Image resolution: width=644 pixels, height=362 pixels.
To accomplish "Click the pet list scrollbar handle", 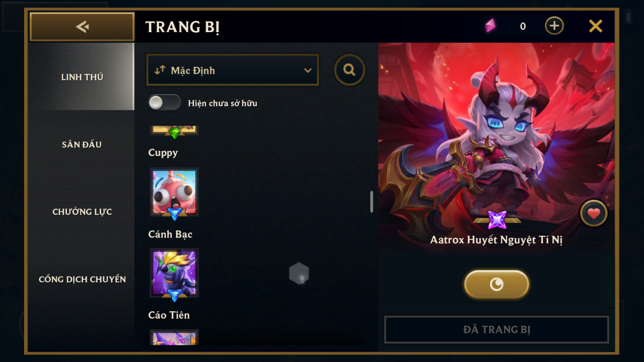I will (x=372, y=202).
